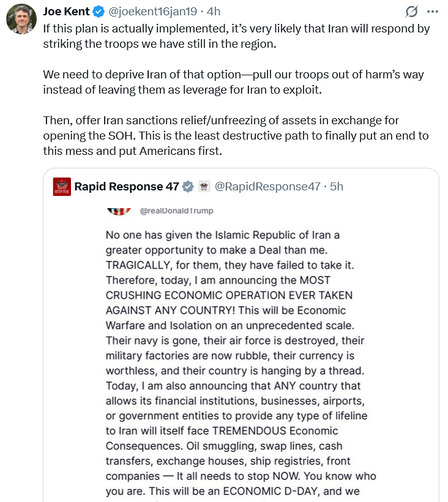Screen dimensions: 448x502
Task: Open the @joekent16jan19 handle link
Action: pos(152,12)
